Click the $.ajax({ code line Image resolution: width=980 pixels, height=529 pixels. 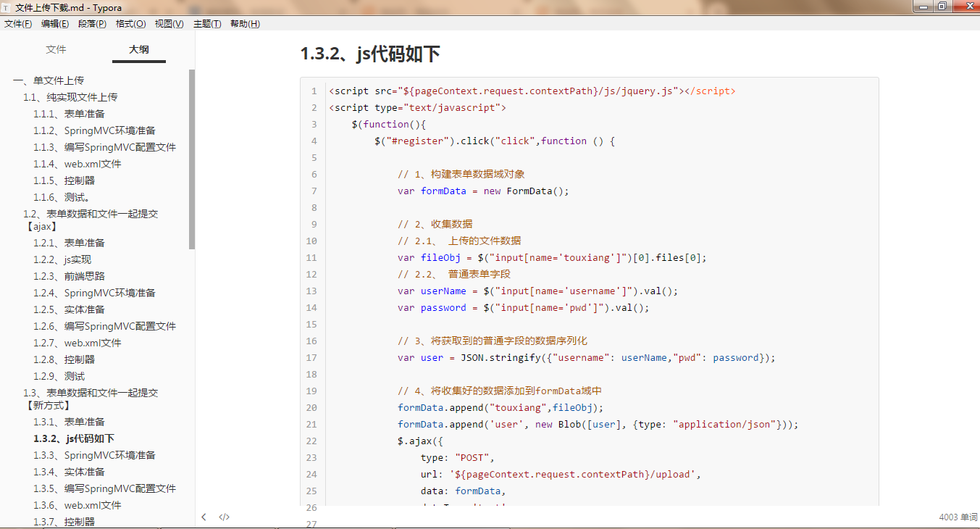(420, 441)
